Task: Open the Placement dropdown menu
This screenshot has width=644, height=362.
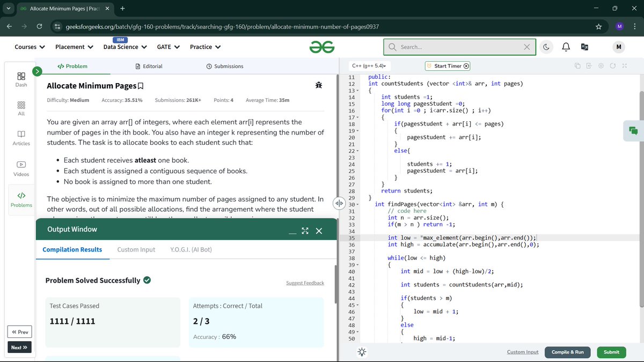Action: (x=74, y=47)
